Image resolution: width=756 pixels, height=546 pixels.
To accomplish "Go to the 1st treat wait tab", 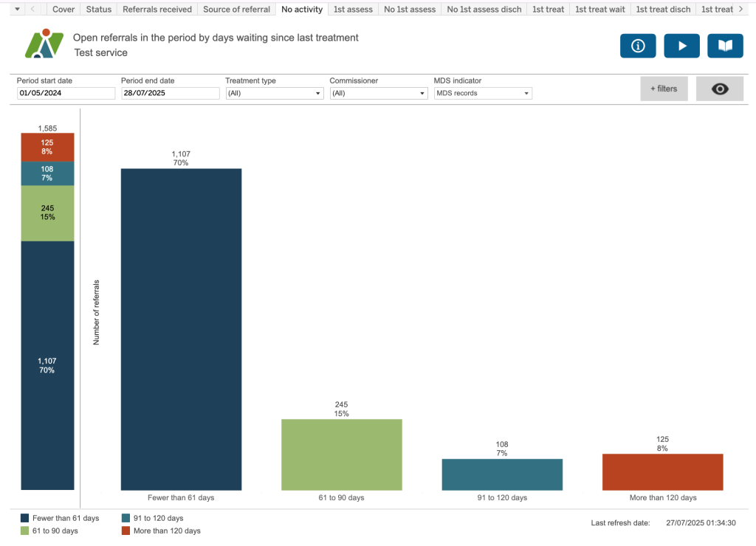I will point(599,9).
